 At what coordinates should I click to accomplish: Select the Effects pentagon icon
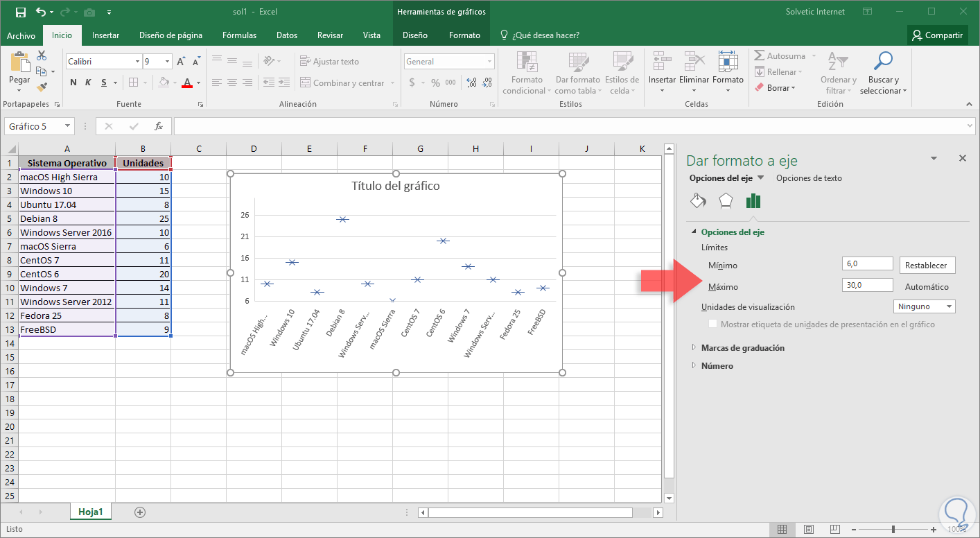725,201
